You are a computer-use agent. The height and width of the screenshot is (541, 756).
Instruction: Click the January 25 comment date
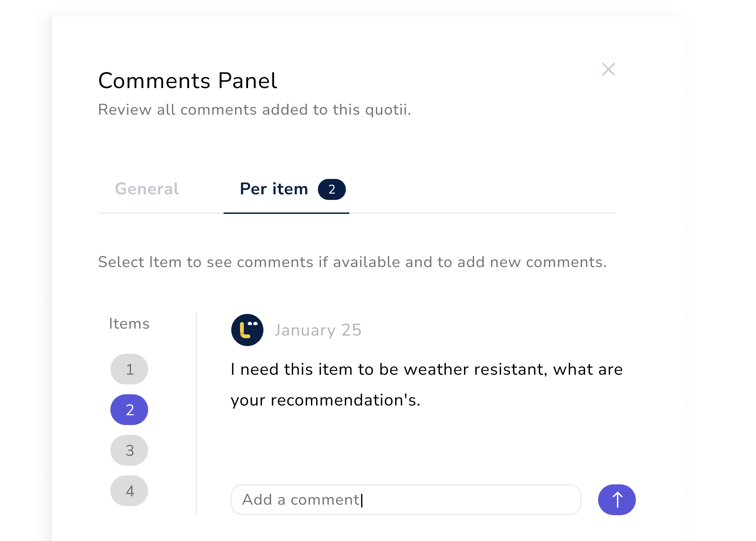pyautogui.click(x=318, y=330)
